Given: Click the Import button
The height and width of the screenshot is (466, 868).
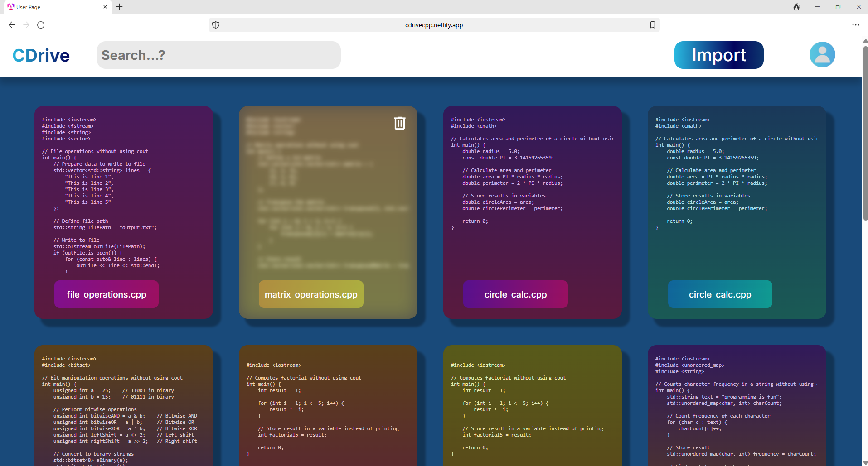Looking at the screenshot, I should pos(719,55).
